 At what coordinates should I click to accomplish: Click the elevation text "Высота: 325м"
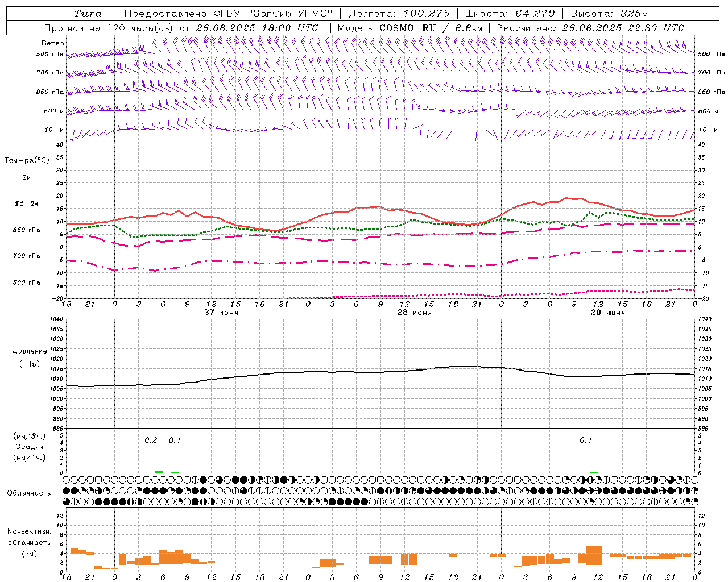[x=609, y=14]
